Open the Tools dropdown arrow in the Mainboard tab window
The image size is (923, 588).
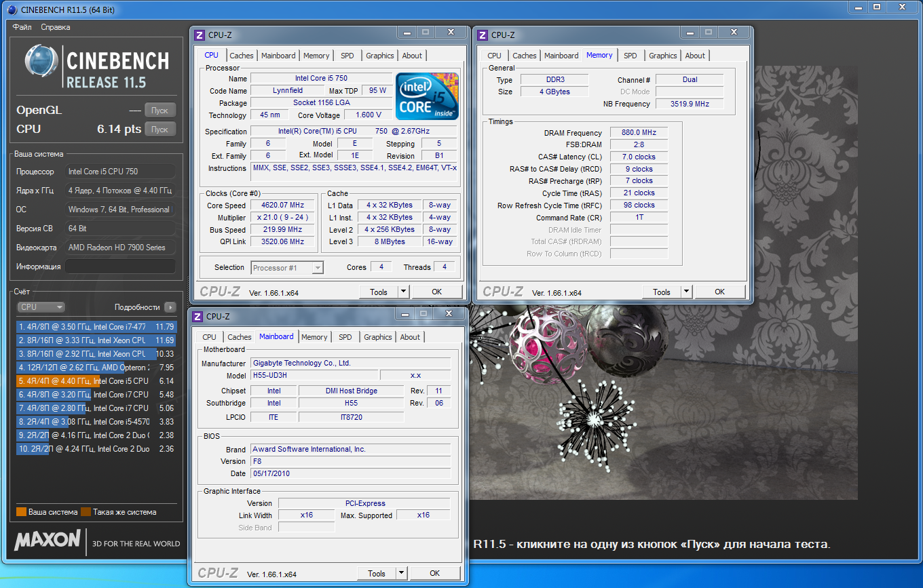(401, 574)
